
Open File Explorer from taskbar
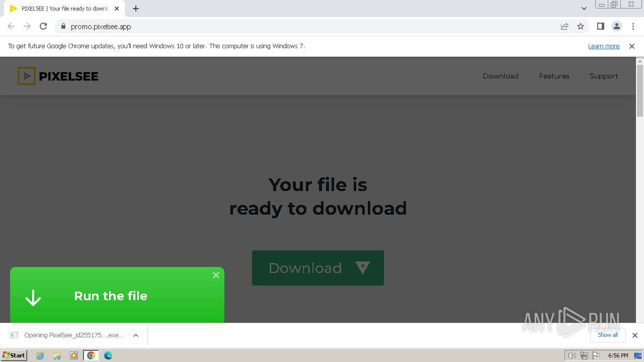[x=57, y=355]
